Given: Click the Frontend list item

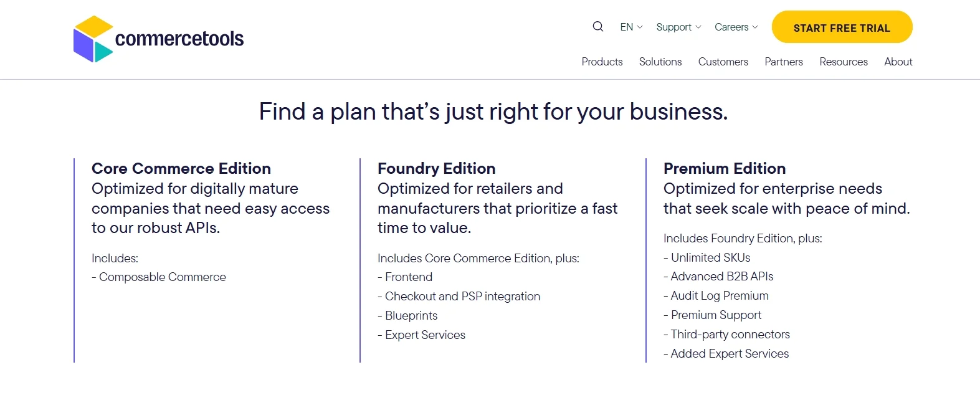Looking at the screenshot, I should pos(405,277).
